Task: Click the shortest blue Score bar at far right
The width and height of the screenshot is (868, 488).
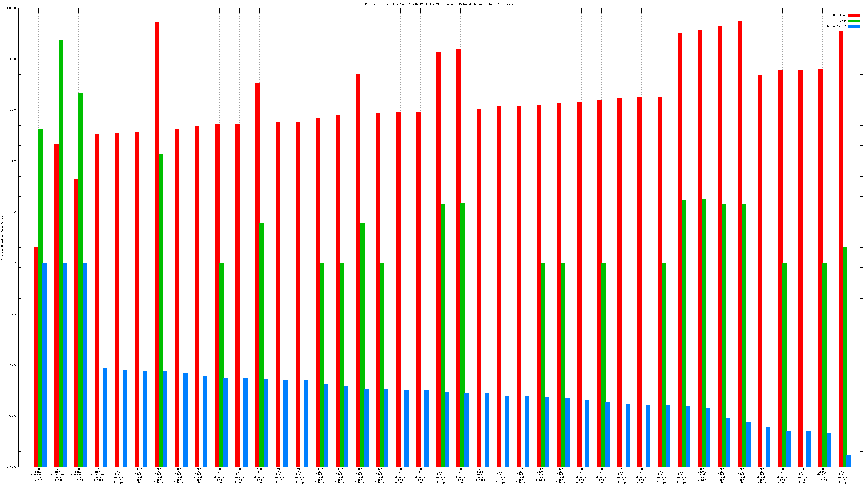Action: 848,461
